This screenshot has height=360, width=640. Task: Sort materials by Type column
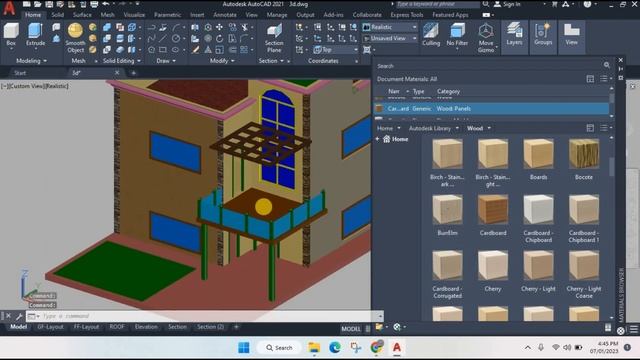click(418, 91)
